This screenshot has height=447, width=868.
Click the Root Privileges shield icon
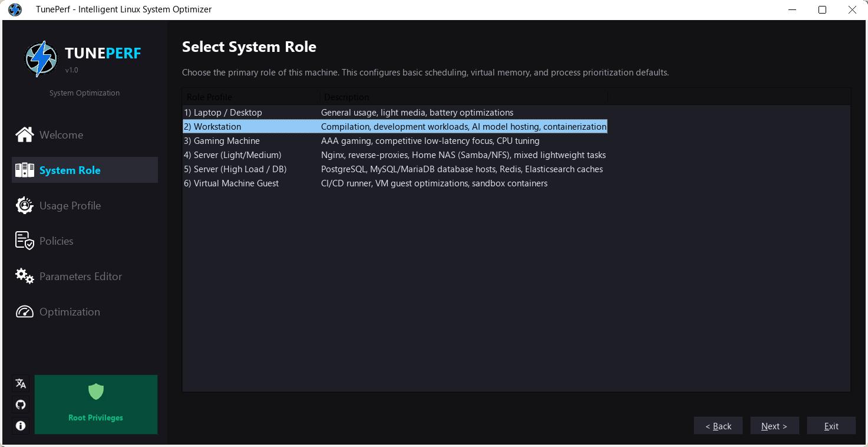pos(96,391)
